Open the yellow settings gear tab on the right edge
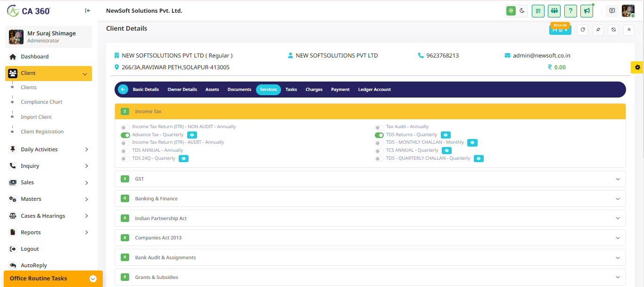This screenshot has height=287, width=644. click(637, 67)
